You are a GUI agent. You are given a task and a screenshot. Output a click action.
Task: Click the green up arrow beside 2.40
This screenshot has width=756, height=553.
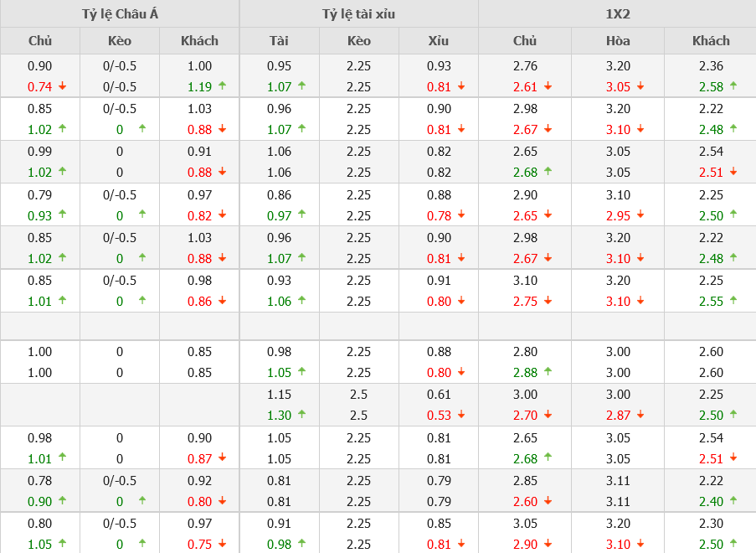coord(733,500)
